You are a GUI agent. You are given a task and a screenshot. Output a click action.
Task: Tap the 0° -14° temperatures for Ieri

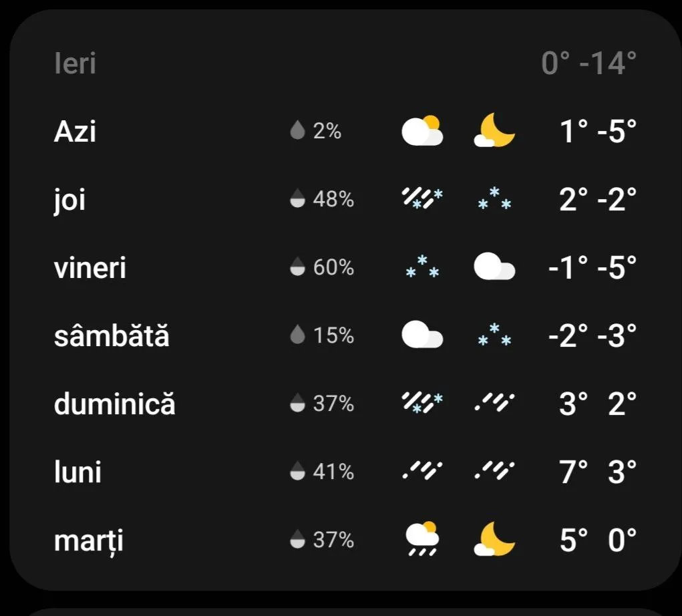click(x=588, y=64)
